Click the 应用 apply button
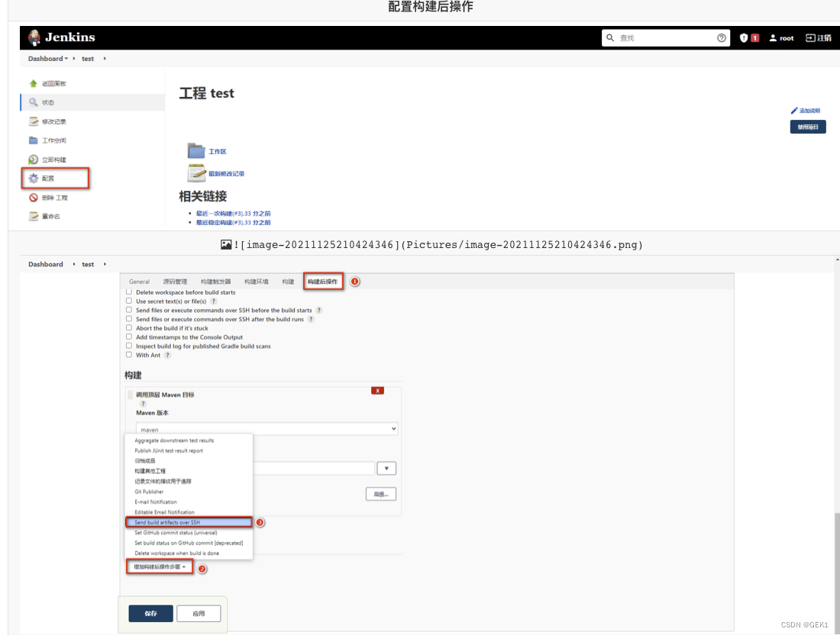 pos(199,614)
